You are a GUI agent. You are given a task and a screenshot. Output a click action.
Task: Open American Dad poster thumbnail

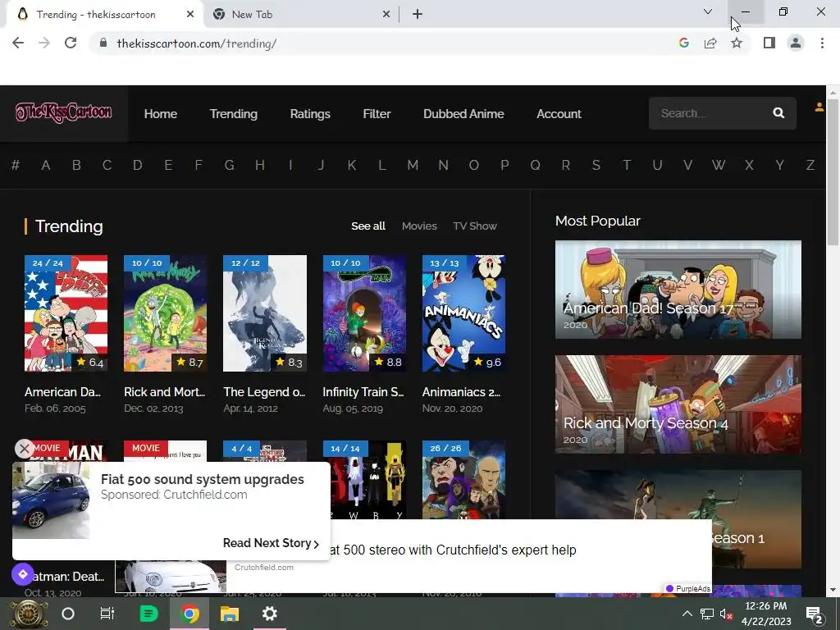[x=66, y=313]
